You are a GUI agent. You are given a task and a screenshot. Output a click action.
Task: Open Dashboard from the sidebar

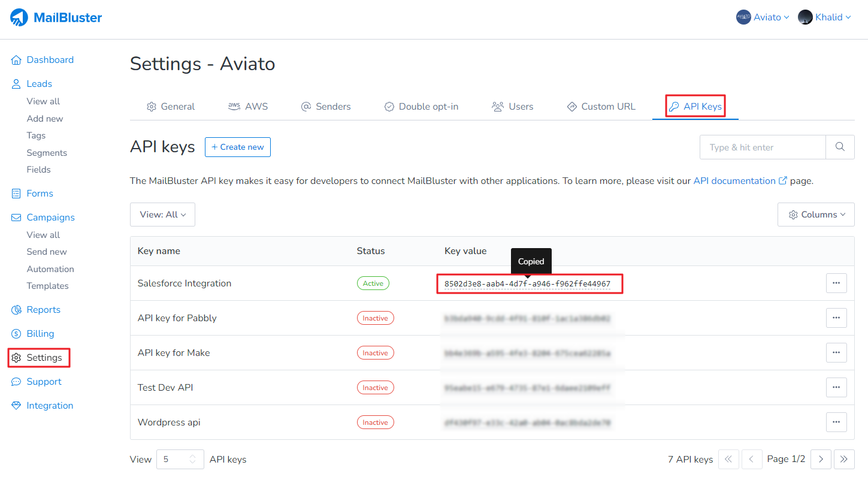point(50,60)
